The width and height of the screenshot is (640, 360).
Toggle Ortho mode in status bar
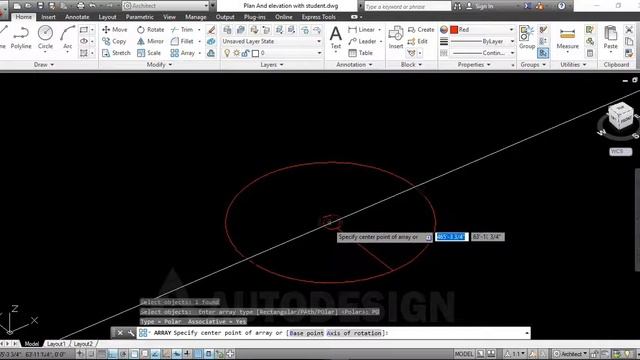click(112, 354)
